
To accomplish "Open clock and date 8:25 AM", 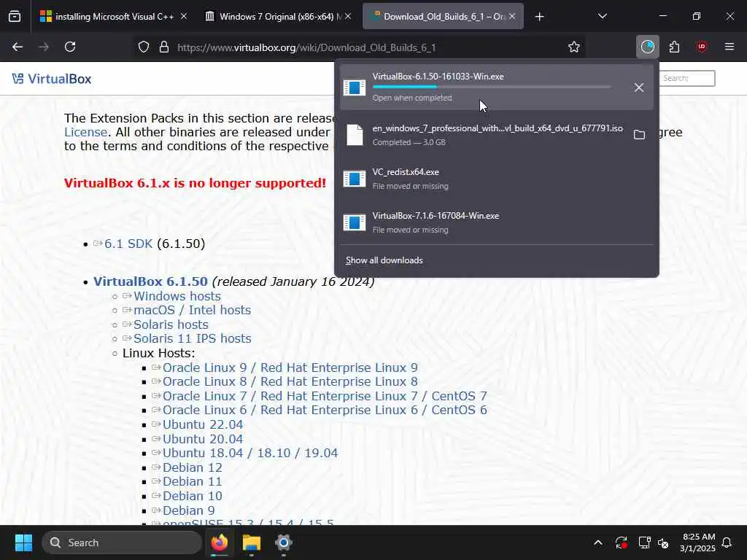I will 697,542.
